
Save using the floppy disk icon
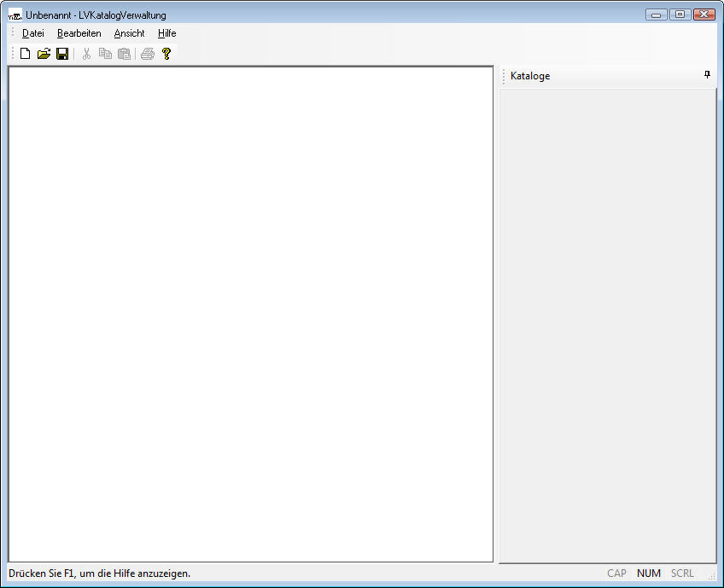pos(62,54)
